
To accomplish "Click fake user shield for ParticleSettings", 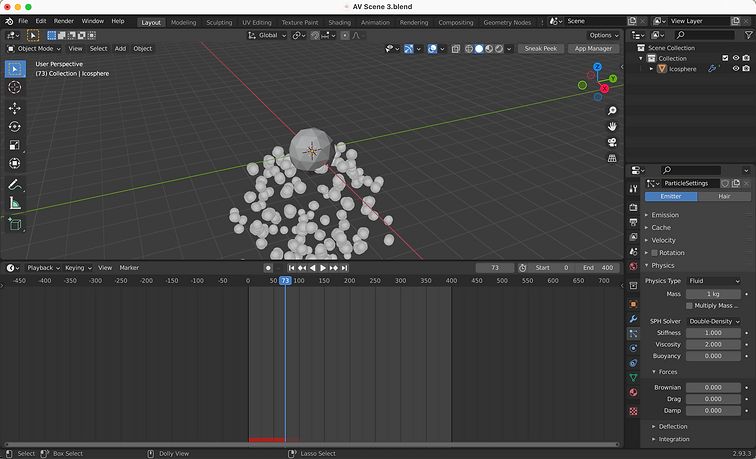I will [x=725, y=183].
